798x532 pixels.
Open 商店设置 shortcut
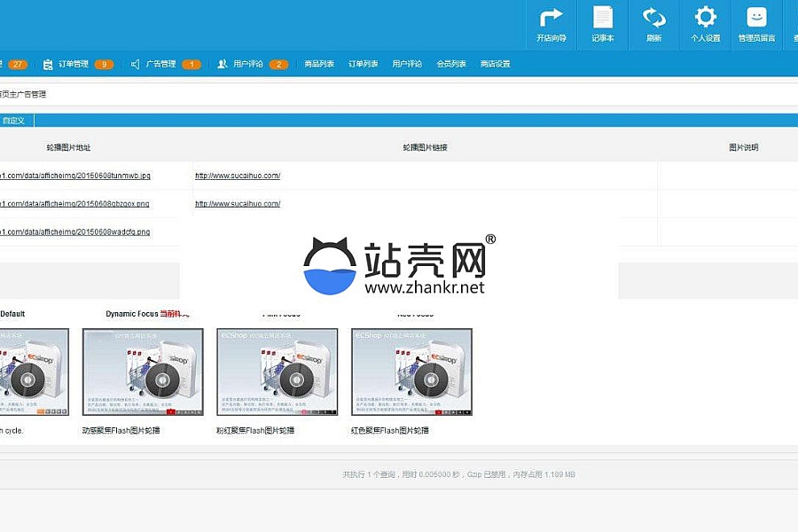click(495, 64)
